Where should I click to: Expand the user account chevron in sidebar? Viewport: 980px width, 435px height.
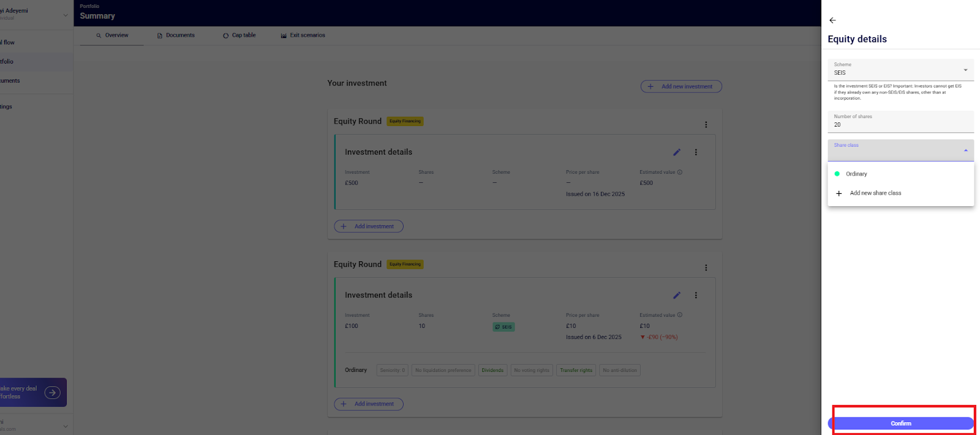pos(66,15)
